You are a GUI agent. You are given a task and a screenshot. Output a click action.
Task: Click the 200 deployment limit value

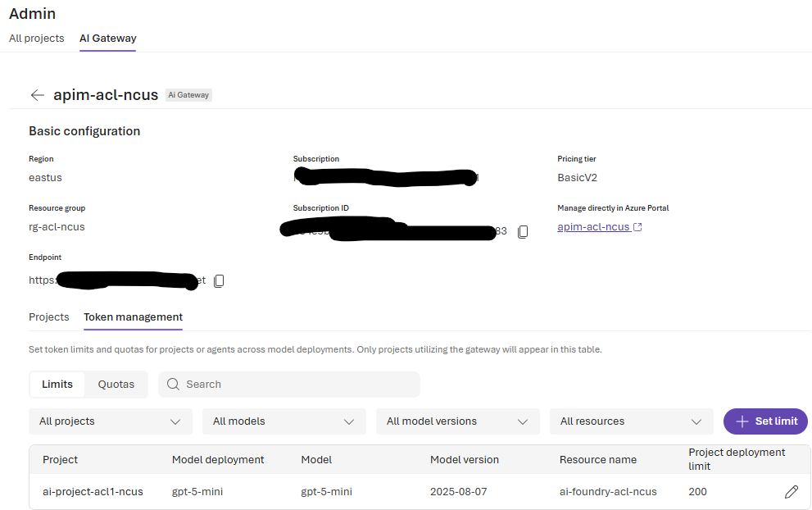click(697, 492)
